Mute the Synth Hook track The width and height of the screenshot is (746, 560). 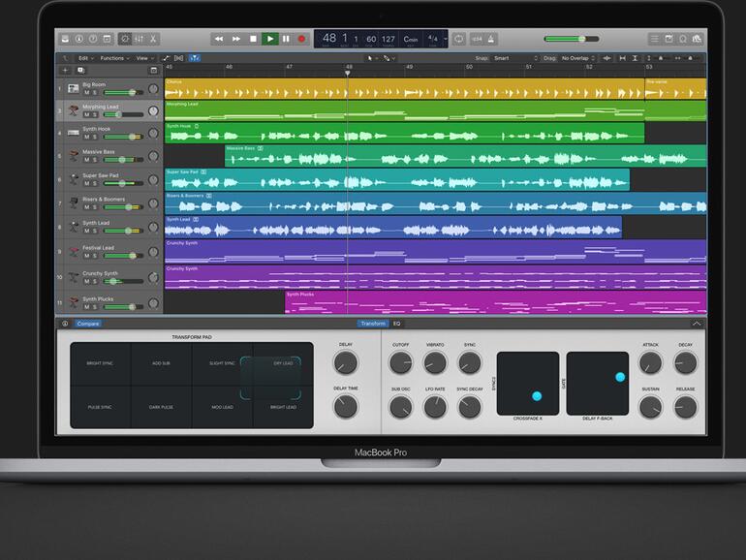coord(86,137)
